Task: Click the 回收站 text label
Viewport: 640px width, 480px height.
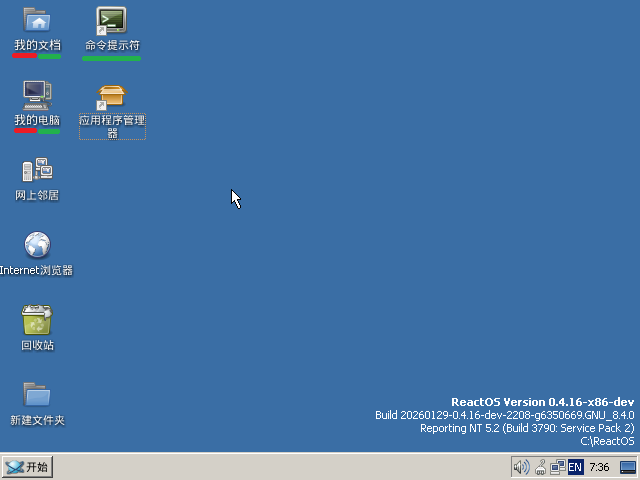Action: pyautogui.click(x=37, y=346)
